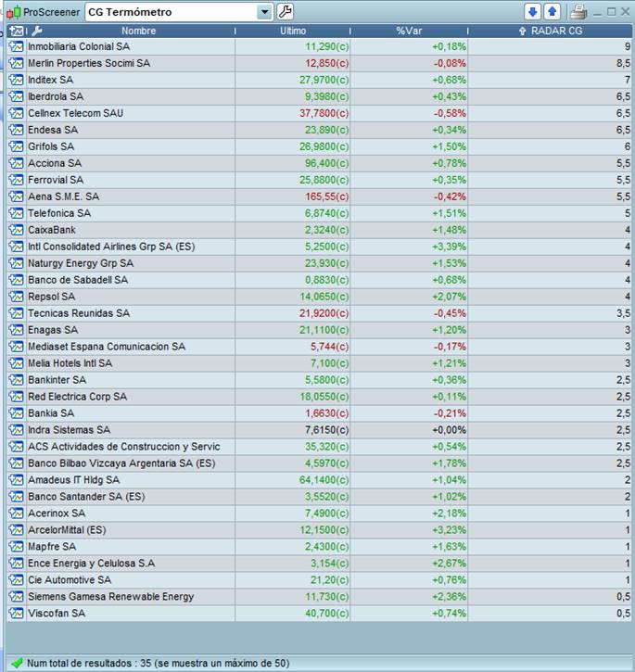Select Banco Bilbao Vizcaya Argentaria SA (ES) name
Image resolution: width=635 pixels, height=672 pixels.
pos(121,463)
